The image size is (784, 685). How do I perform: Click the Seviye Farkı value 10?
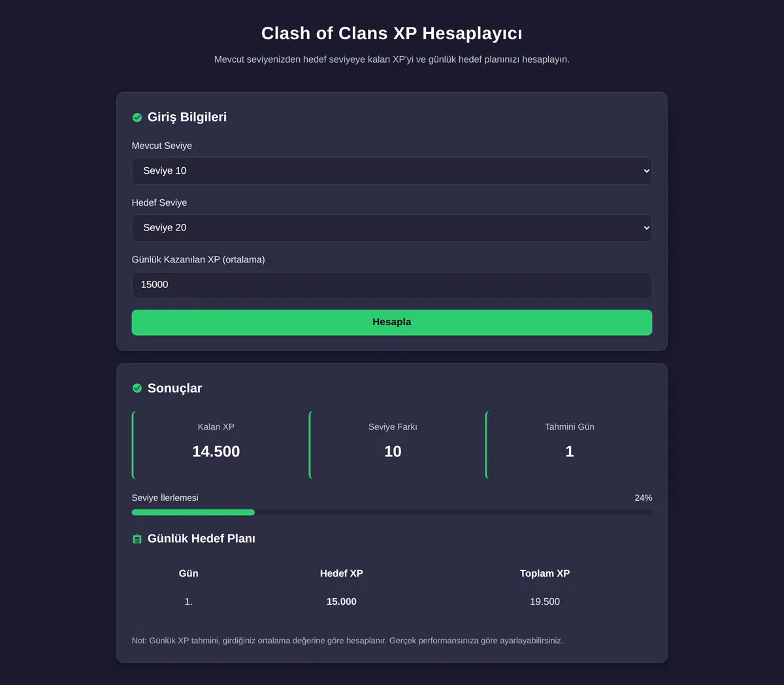[x=393, y=451]
